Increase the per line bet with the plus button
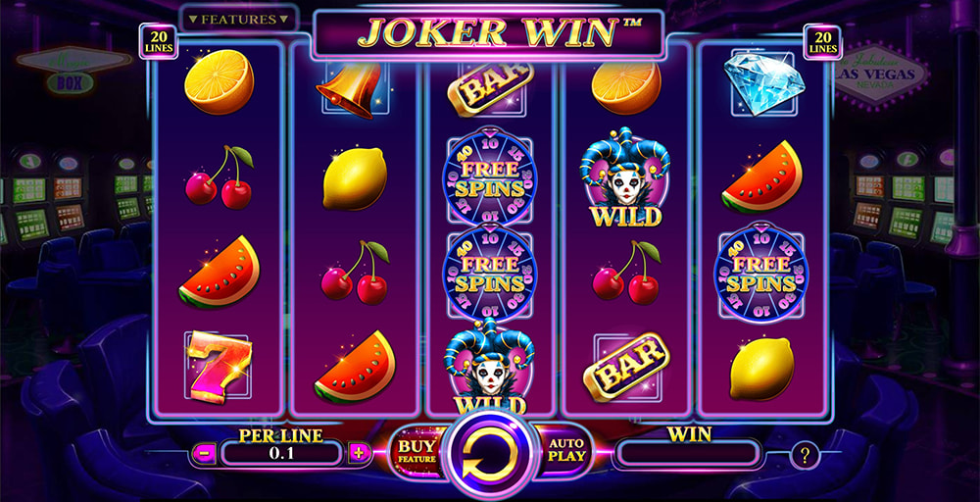The height and width of the screenshot is (502, 980). coord(359,454)
